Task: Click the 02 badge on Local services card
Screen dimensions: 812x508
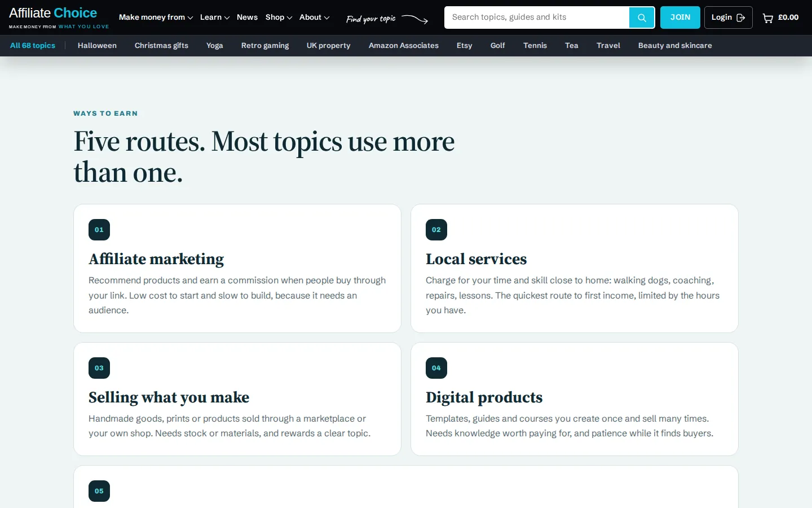Action: tap(436, 230)
